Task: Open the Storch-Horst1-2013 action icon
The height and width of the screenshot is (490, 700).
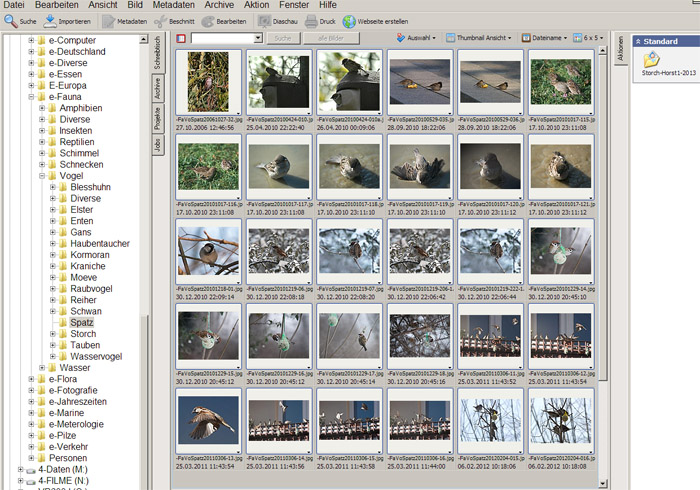Action: point(651,61)
